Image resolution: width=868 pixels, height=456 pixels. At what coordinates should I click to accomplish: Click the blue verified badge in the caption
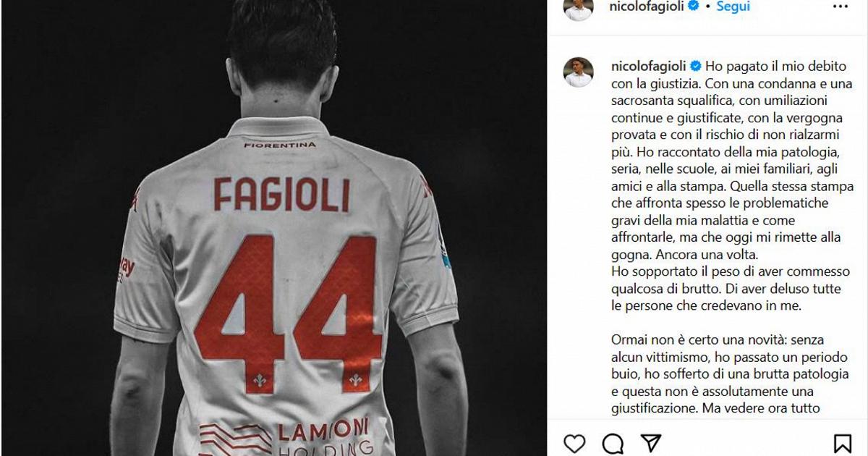[696, 66]
